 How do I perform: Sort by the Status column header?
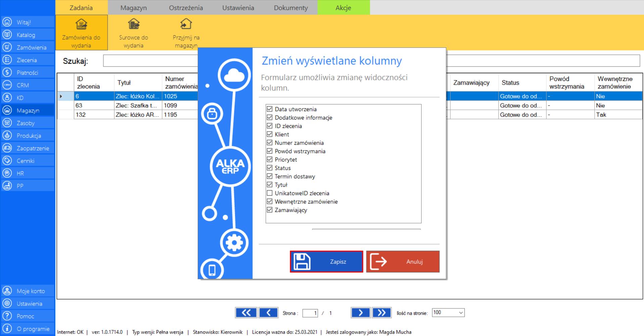pos(510,83)
